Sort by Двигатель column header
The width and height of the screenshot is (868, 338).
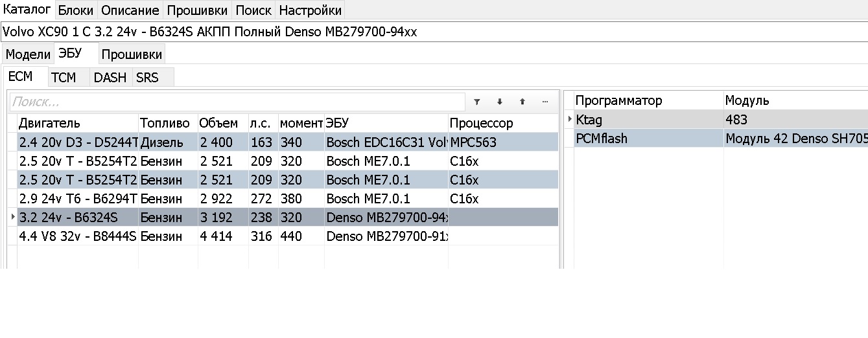click(76, 123)
